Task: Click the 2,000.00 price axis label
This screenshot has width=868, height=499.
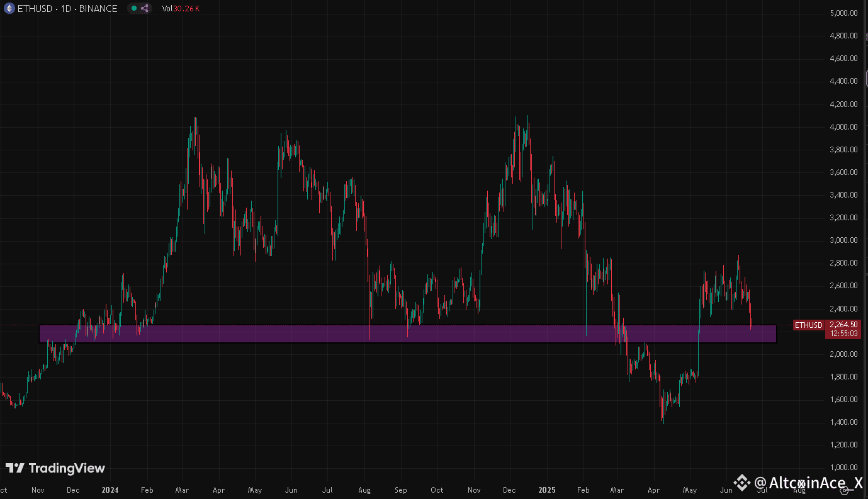Action: 843,354
